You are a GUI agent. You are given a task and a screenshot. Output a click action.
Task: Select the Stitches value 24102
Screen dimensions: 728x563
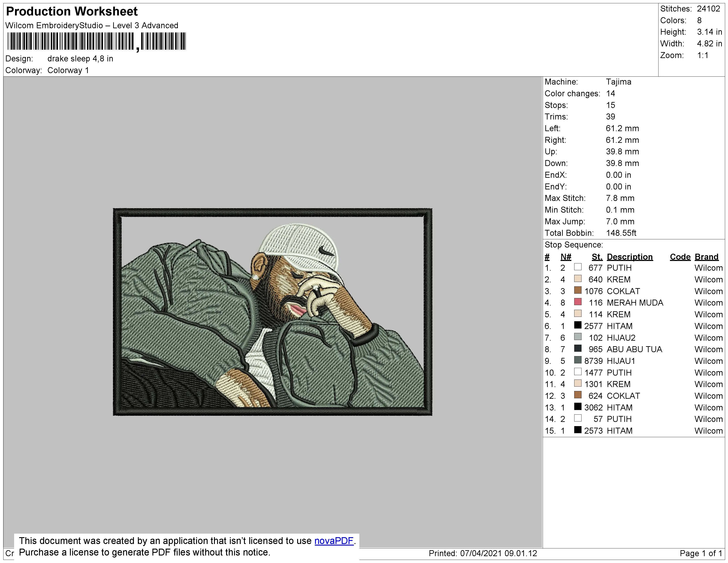pos(708,9)
